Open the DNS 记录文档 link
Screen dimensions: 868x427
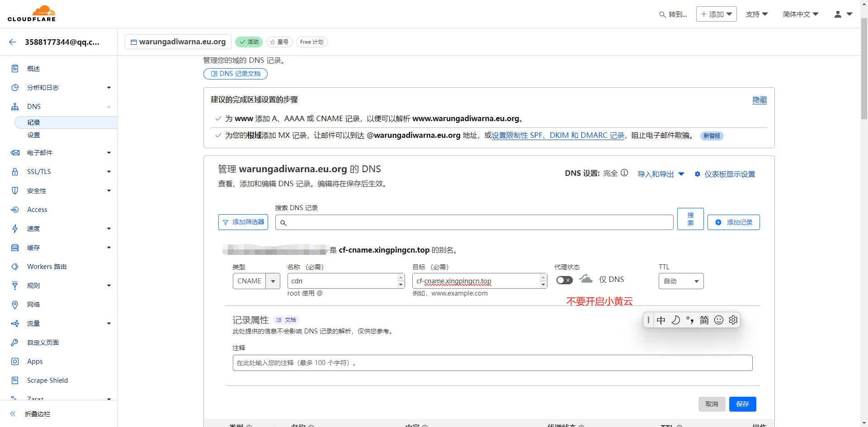click(x=236, y=74)
